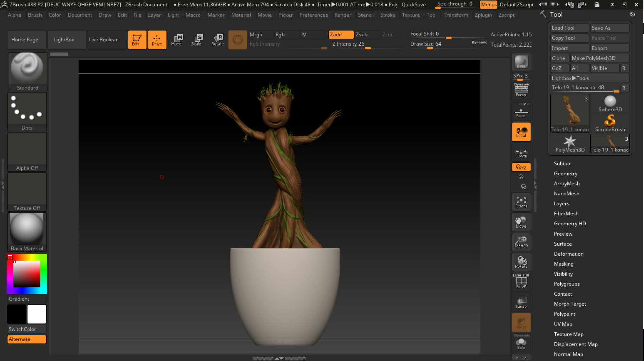Click the right shelf Rotate view icon
644x361 pixels.
tap(521, 262)
